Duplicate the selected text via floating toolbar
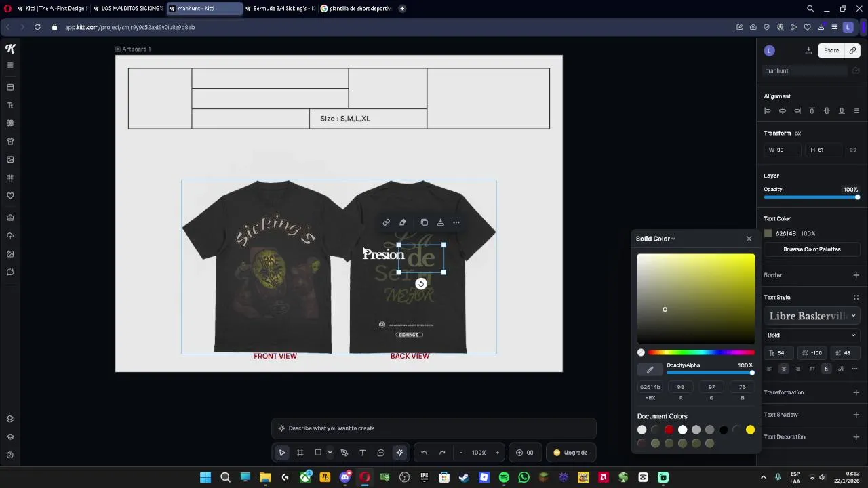This screenshot has height=488, width=868. (x=425, y=222)
